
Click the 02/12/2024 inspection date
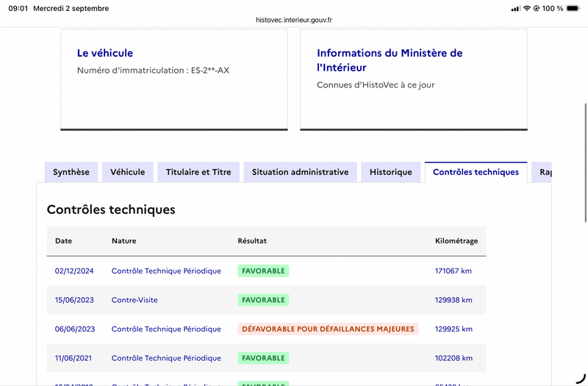[x=74, y=271]
